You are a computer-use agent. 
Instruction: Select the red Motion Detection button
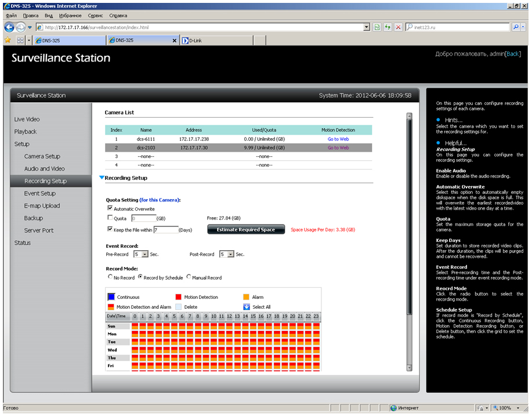179,297
